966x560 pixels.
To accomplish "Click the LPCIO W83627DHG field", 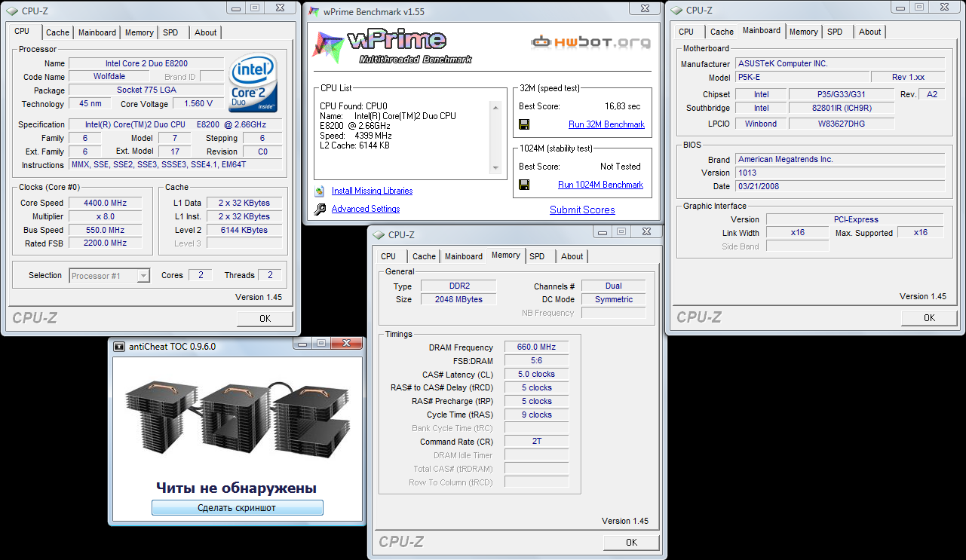I will [x=842, y=124].
